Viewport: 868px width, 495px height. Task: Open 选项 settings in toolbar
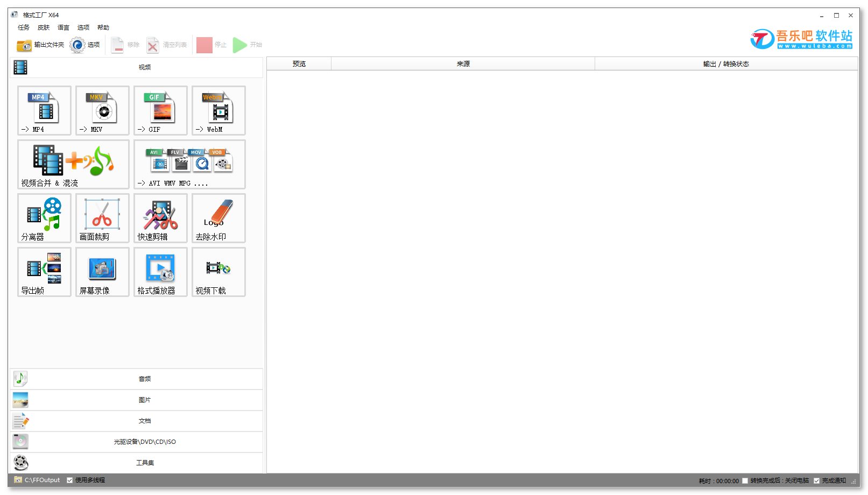[x=85, y=45]
